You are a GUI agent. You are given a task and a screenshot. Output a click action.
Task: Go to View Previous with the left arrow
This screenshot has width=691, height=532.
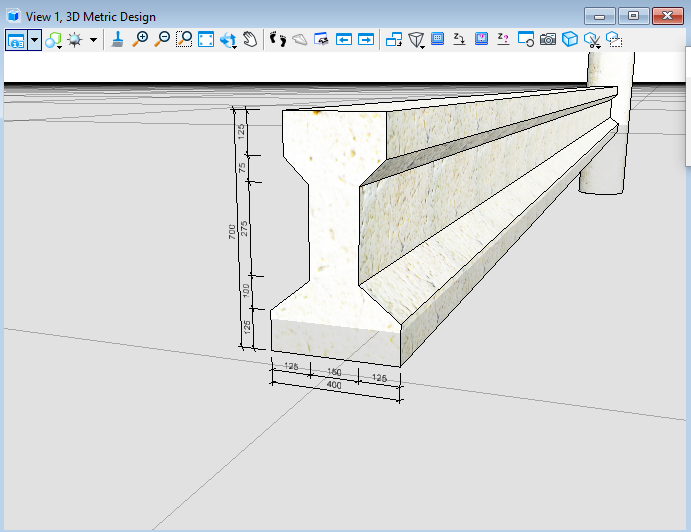(344, 40)
